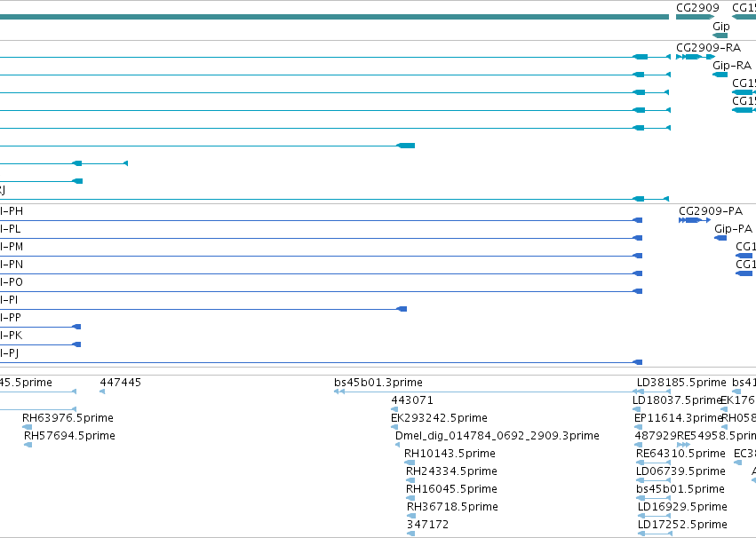This screenshot has height=538, width=756.
Task: Select the I-PM protein row label
Action: pyautogui.click(x=12, y=247)
